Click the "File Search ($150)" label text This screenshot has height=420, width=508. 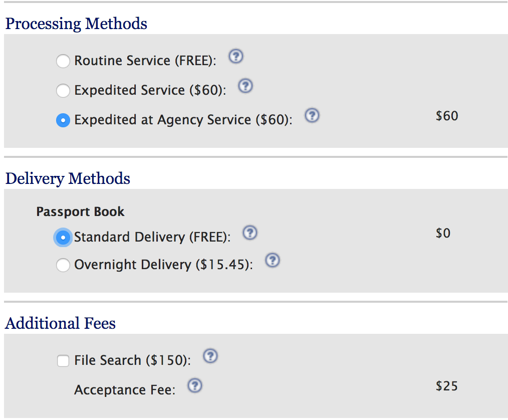132,360
